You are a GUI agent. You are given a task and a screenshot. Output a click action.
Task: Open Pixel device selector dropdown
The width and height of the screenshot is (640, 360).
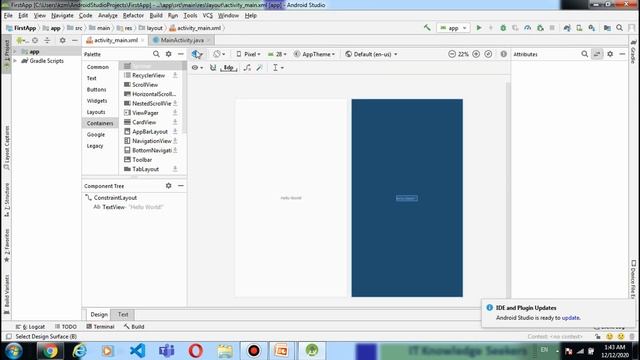[248, 54]
